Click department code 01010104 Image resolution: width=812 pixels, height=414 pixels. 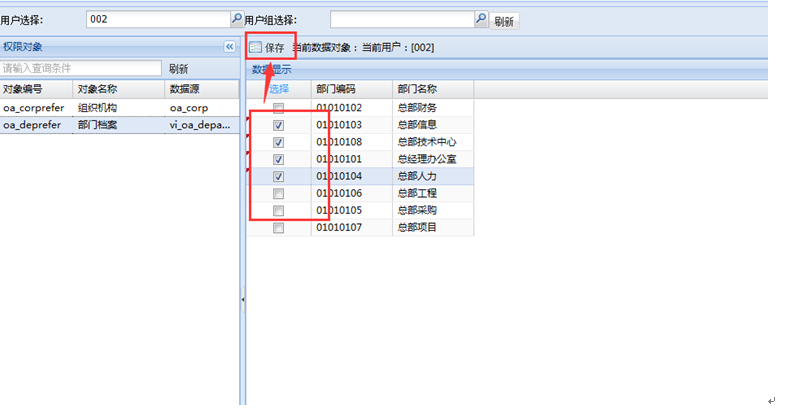339,176
